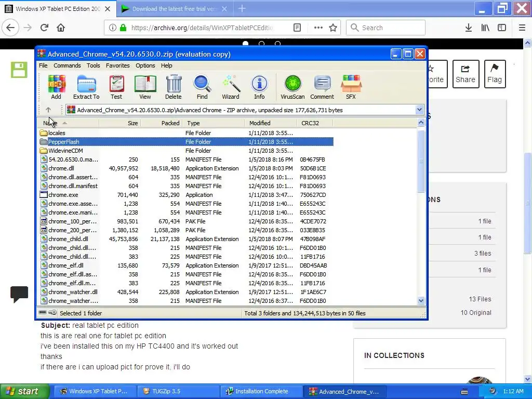Screen dimensions: 532x399
Task: Click the View toolbar icon
Action: coord(145,87)
